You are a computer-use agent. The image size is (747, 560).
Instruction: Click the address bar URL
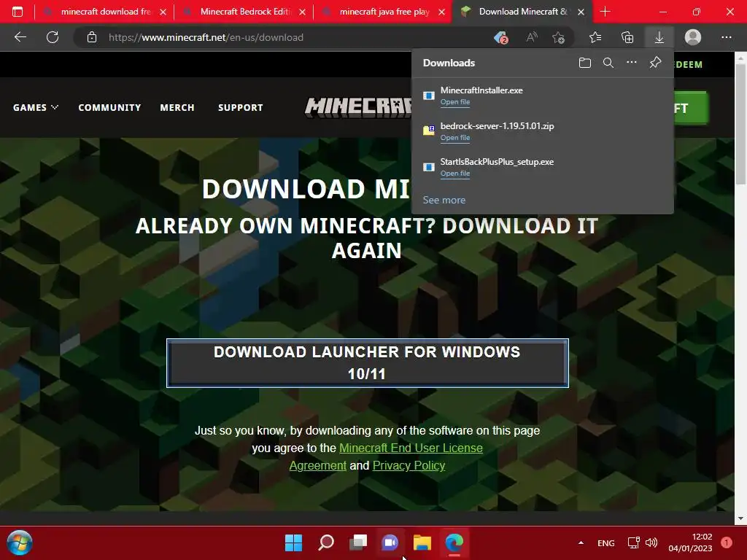pyautogui.click(x=206, y=37)
